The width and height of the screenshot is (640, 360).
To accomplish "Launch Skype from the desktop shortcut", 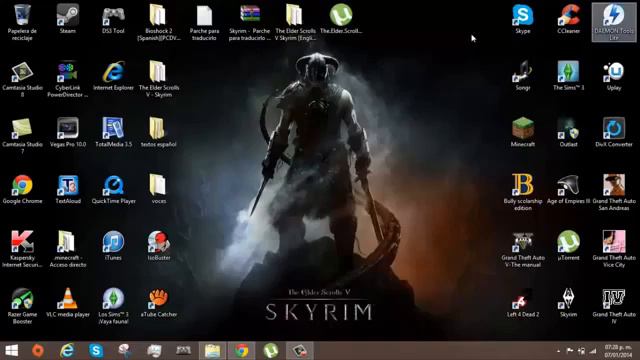I will point(523,19).
